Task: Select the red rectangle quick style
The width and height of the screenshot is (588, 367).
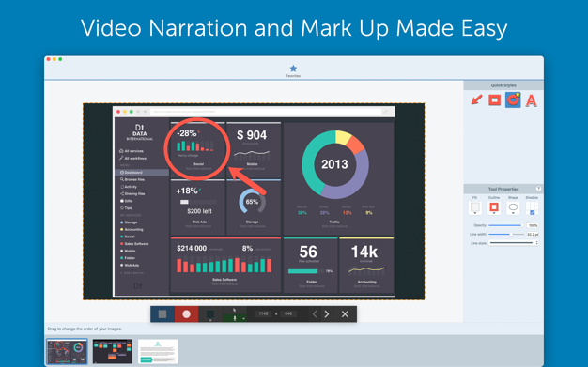Action: (495, 100)
